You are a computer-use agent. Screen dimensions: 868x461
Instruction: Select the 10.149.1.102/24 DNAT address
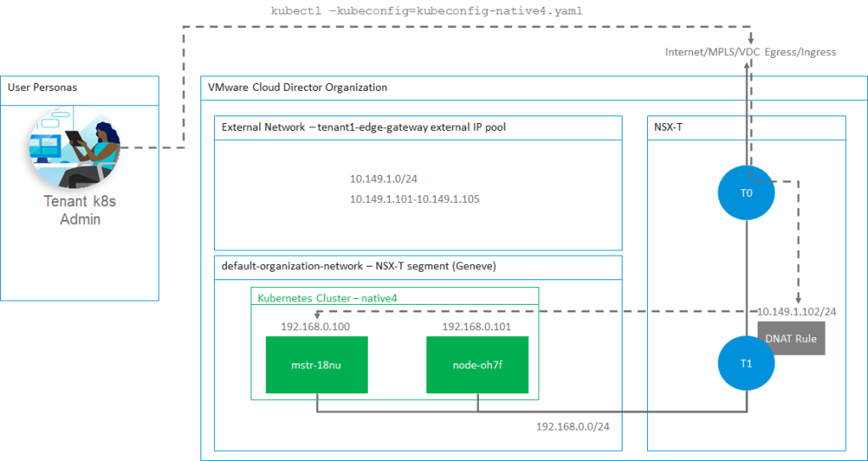797,312
